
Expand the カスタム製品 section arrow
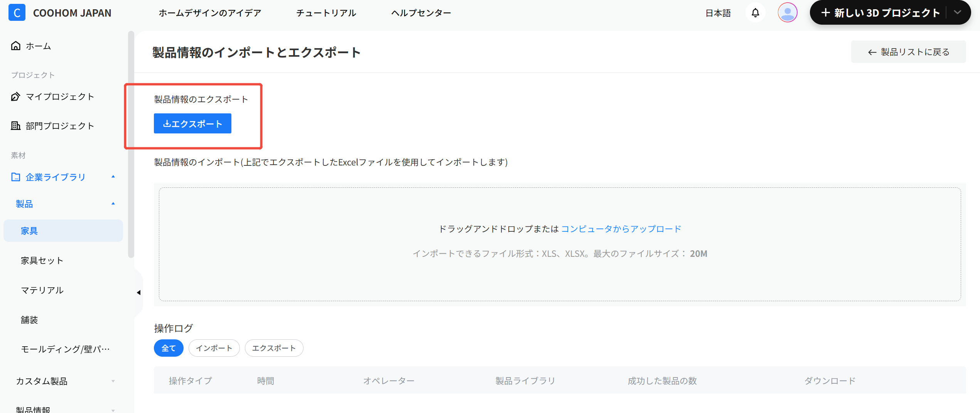(x=113, y=381)
